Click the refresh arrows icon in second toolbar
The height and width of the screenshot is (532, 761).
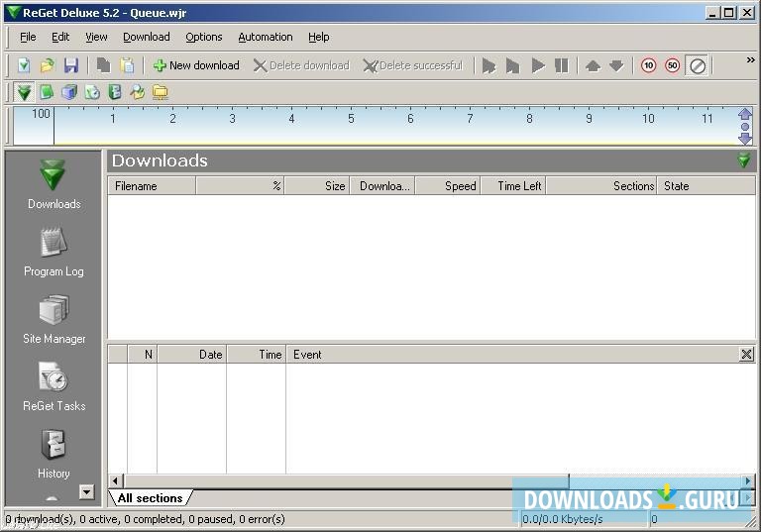[x=138, y=92]
